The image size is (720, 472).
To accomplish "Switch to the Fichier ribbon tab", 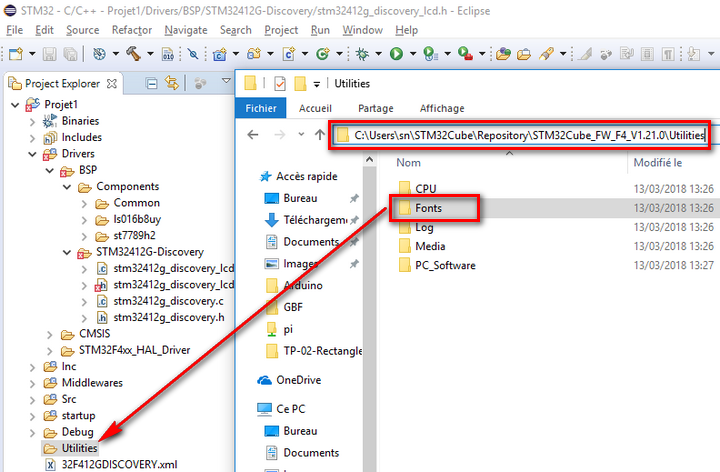I will pos(261,108).
